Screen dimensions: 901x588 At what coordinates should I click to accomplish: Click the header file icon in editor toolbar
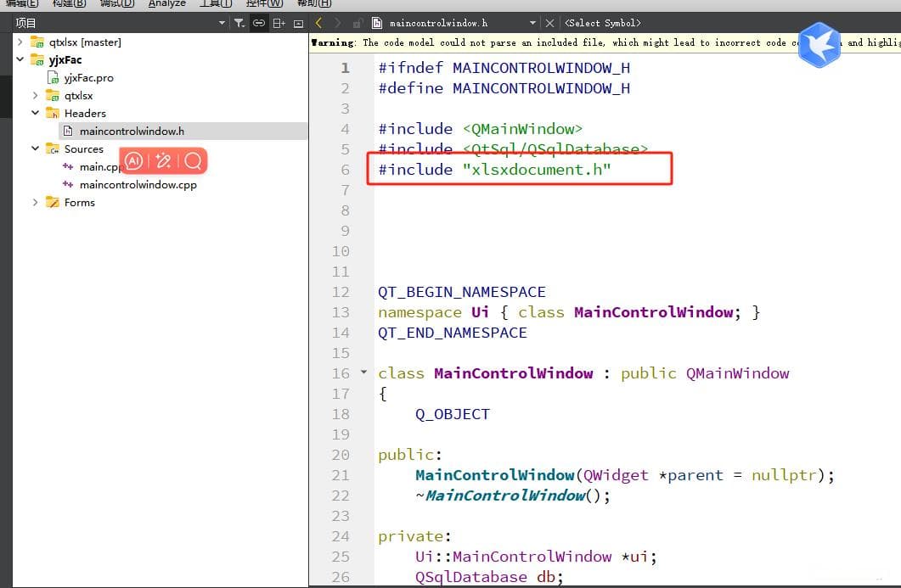click(377, 23)
